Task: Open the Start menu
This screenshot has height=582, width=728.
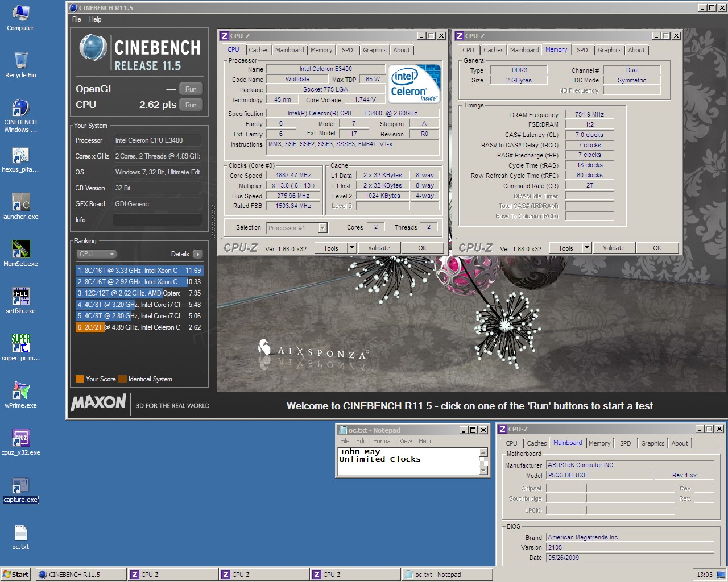Action: click(16, 574)
